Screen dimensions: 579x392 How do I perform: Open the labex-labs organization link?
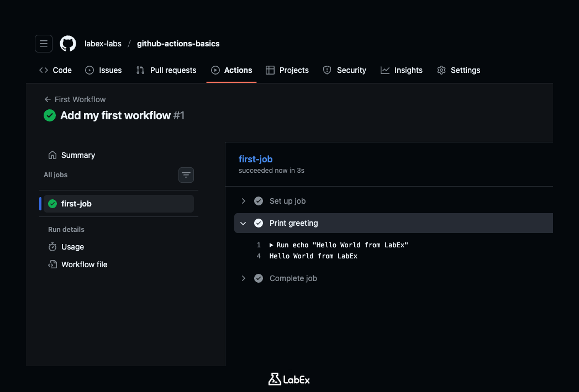pyautogui.click(x=103, y=44)
